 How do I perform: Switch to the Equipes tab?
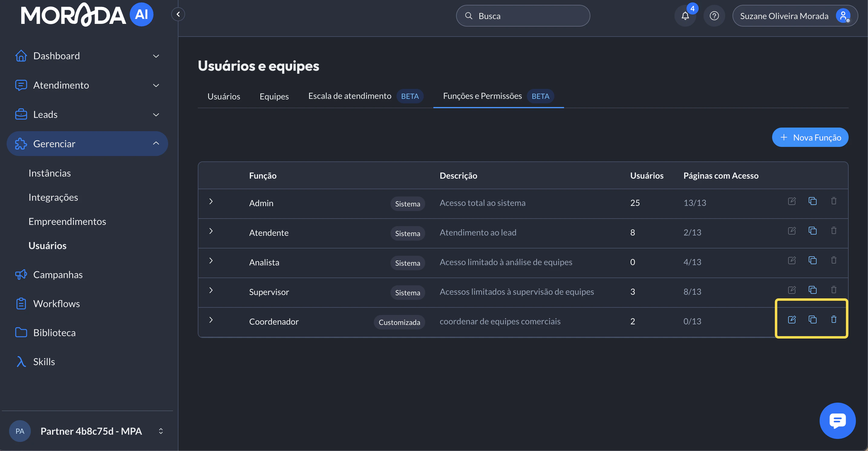(274, 96)
